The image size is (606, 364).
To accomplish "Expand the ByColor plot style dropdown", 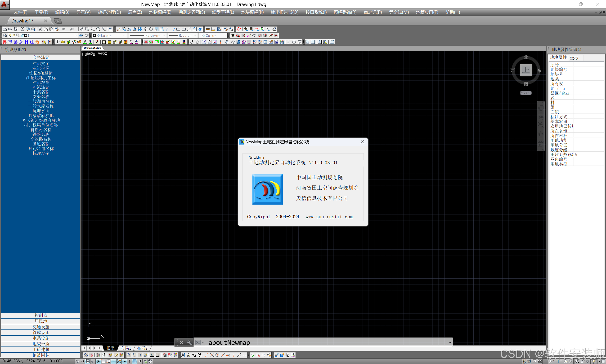I will point(224,35).
